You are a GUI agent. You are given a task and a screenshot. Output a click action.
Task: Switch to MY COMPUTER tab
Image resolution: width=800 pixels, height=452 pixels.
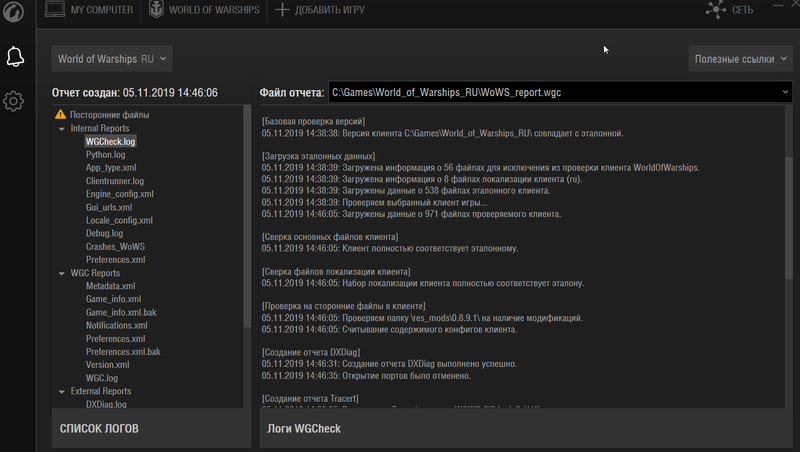(89, 10)
